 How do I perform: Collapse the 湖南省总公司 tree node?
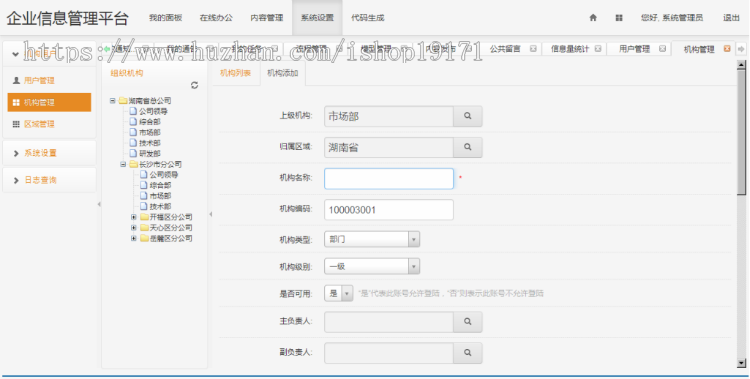pos(113,101)
